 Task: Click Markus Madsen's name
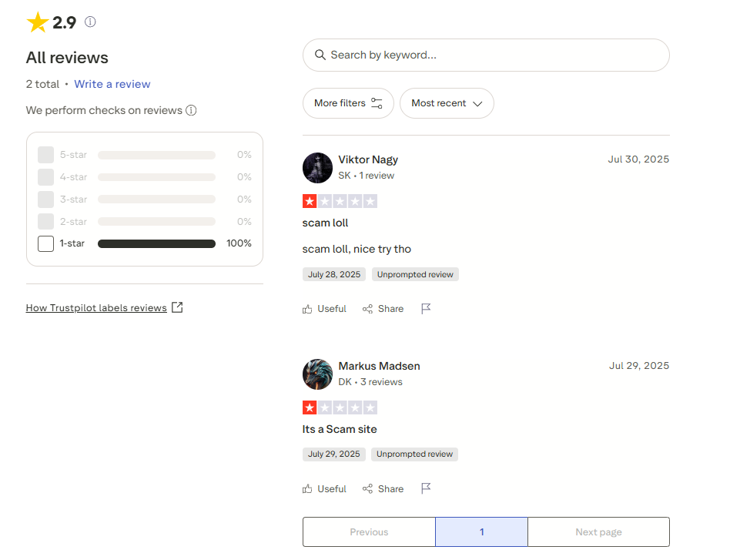[380, 366]
